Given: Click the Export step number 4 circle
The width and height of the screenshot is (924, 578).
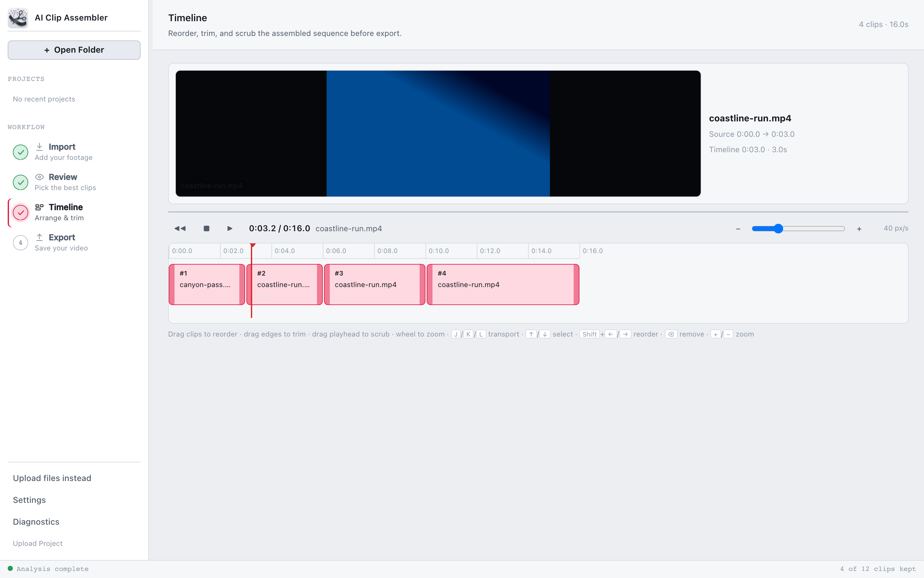Looking at the screenshot, I should pos(21,243).
